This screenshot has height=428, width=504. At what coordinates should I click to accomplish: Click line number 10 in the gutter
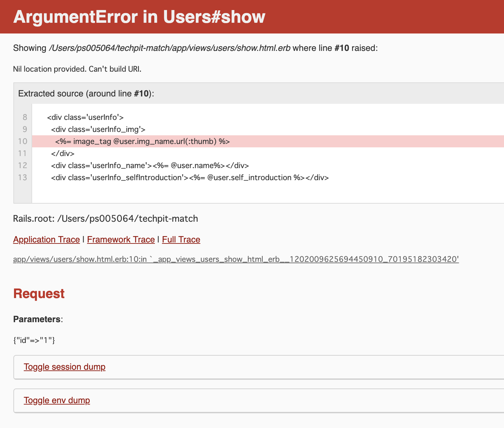23,141
